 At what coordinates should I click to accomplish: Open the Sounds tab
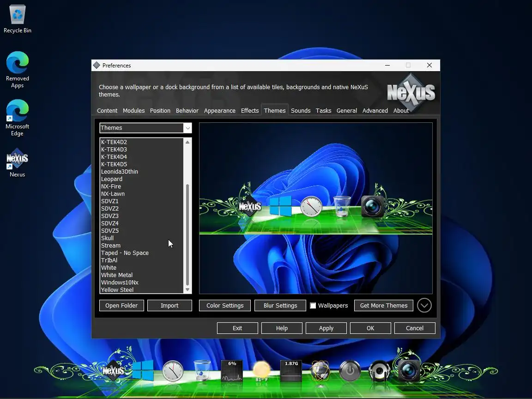click(x=301, y=111)
